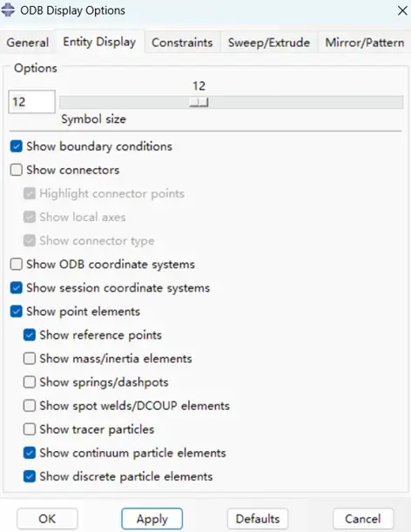Switch to the General tab
This screenshot has height=532, width=411.
coord(28,43)
